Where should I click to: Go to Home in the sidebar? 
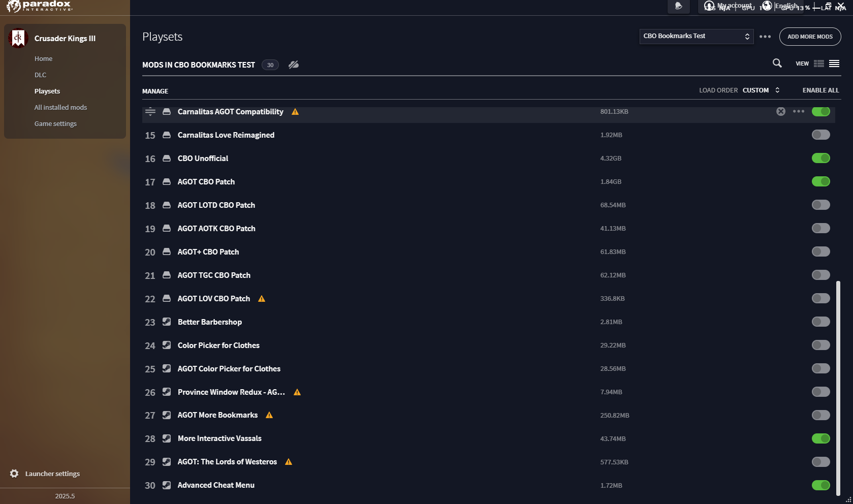pyautogui.click(x=43, y=59)
